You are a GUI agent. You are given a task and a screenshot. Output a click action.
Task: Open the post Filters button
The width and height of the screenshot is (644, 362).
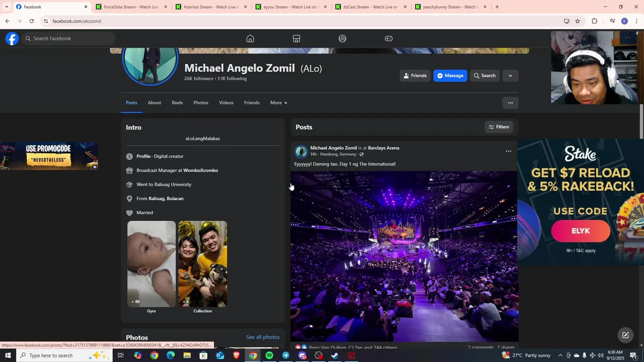499,127
